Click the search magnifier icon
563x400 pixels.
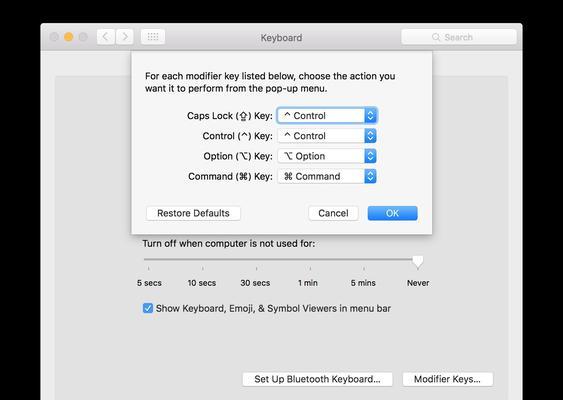pos(436,37)
